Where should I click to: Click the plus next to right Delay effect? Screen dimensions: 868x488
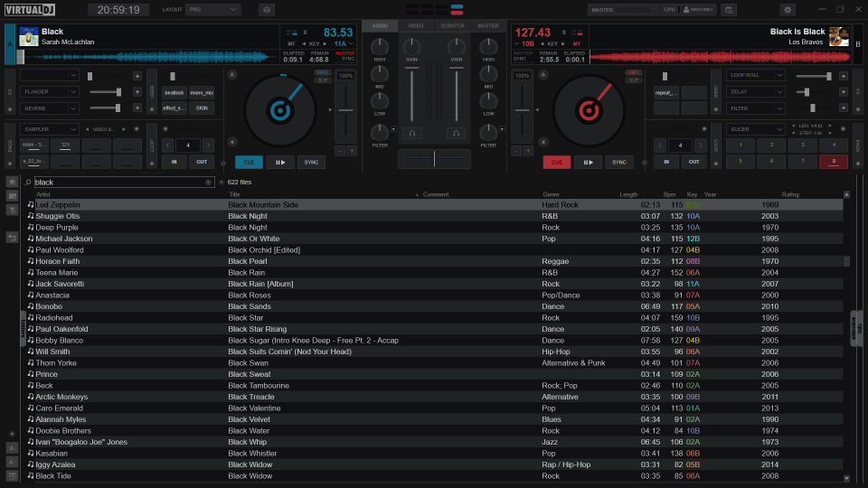[843, 92]
